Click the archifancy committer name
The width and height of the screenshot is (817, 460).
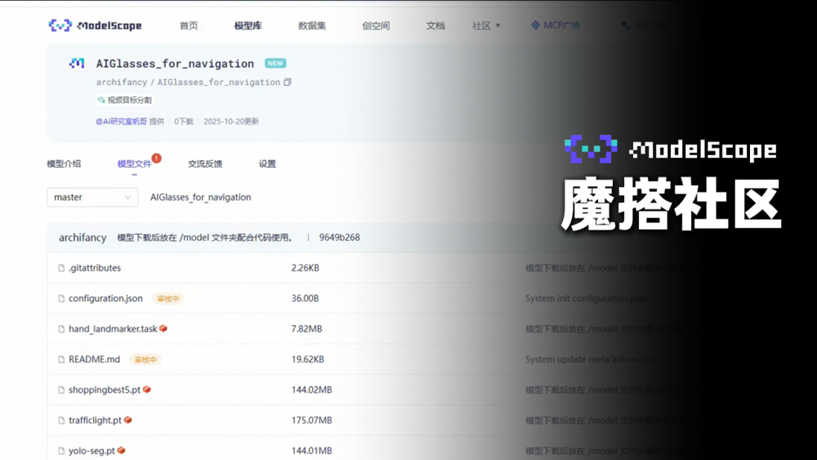tap(82, 238)
